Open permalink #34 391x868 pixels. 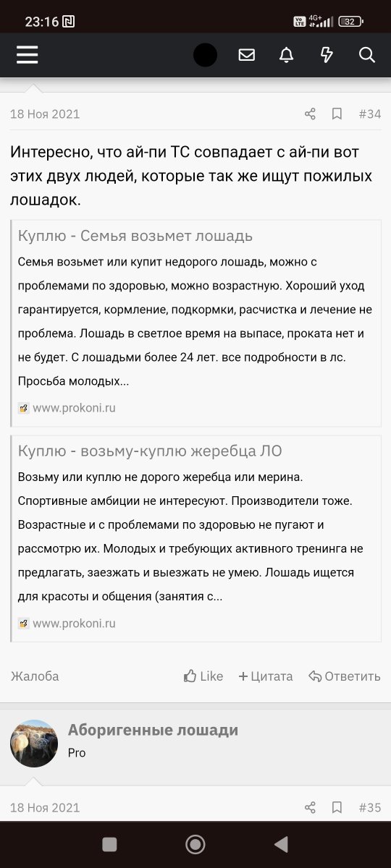coord(369,114)
